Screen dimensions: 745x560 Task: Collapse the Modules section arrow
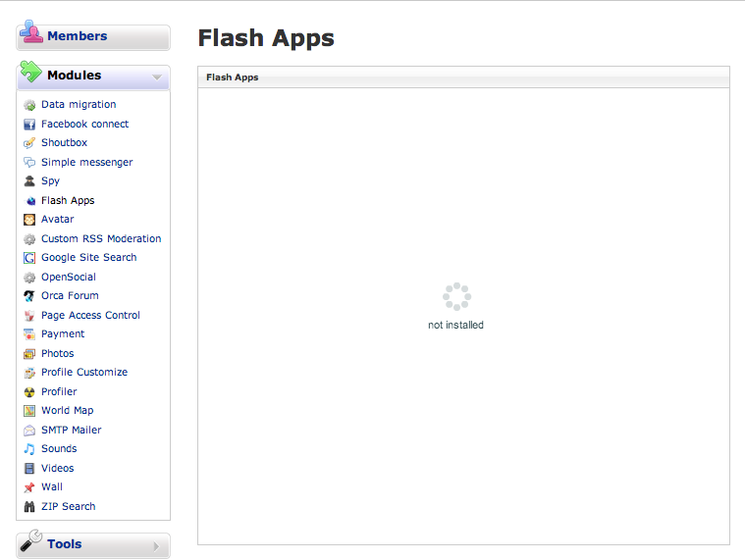pyautogui.click(x=156, y=76)
